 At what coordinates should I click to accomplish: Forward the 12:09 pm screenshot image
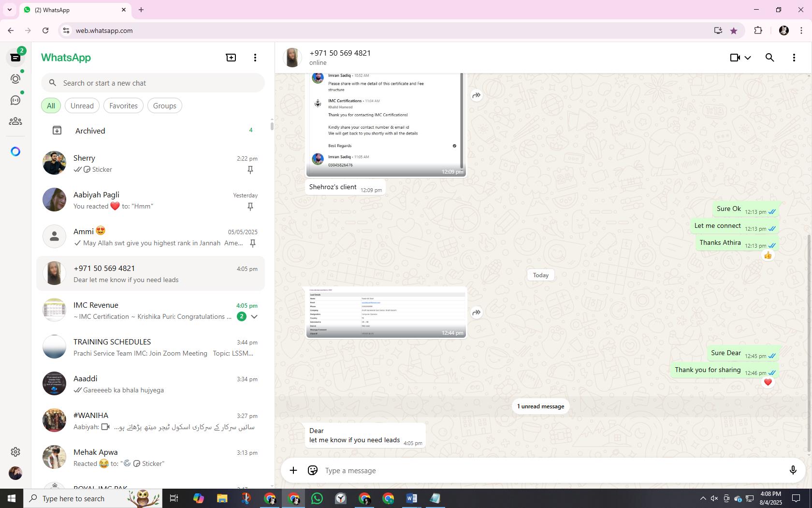[477, 95]
